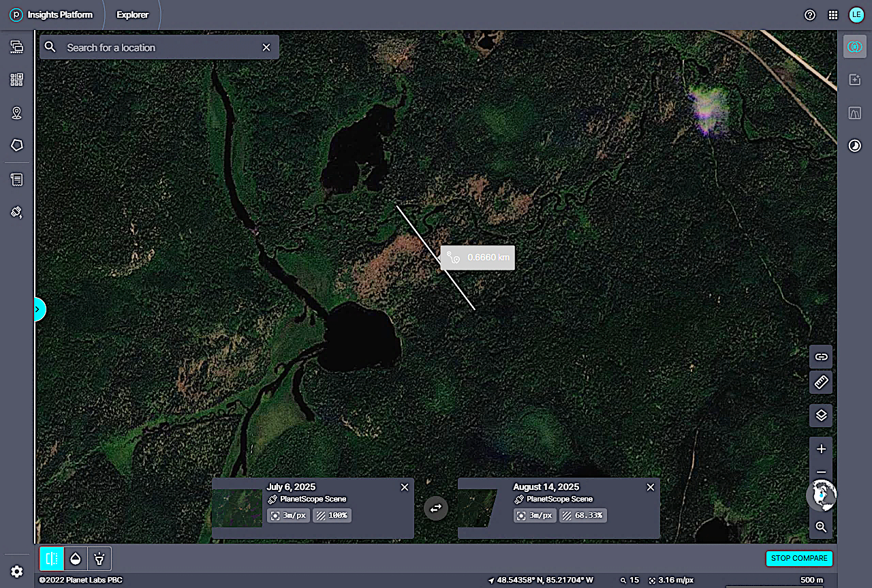The height and width of the screenshot is (588, 872).
Task: Open the stacked imagery layers panel icon
Action: (x=17, y=47)
